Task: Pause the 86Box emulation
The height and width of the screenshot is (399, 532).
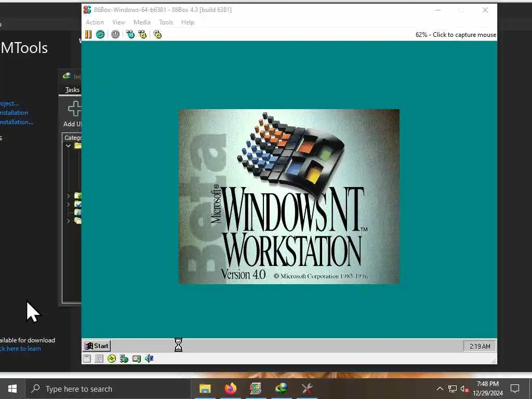Action: click(x=88, y=34)
